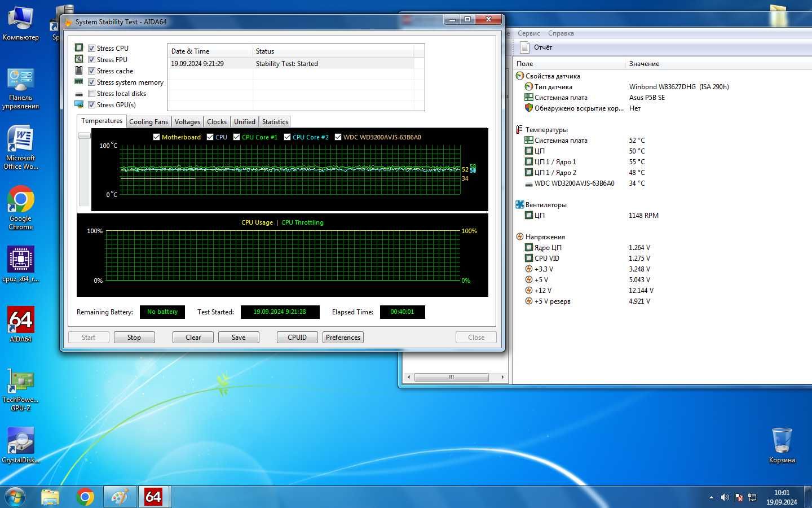Viewport: 812px width, 508px height.
Task: Open the CPUID button
Action: tap(297, 338)
